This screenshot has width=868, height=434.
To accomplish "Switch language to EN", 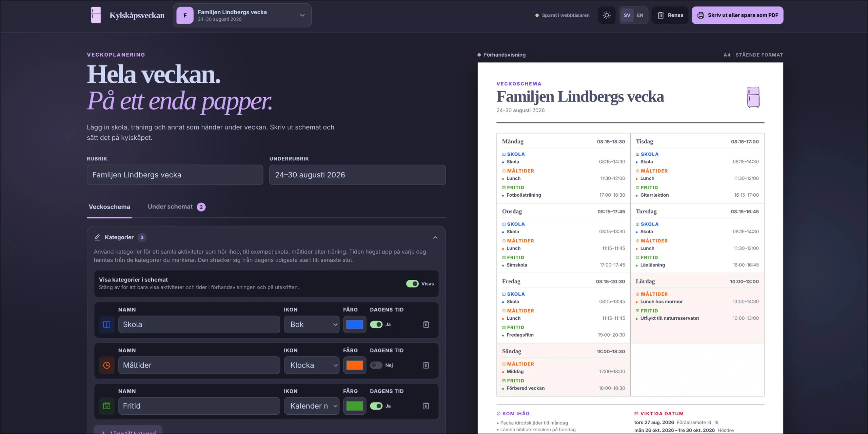I will pos(640,15).
